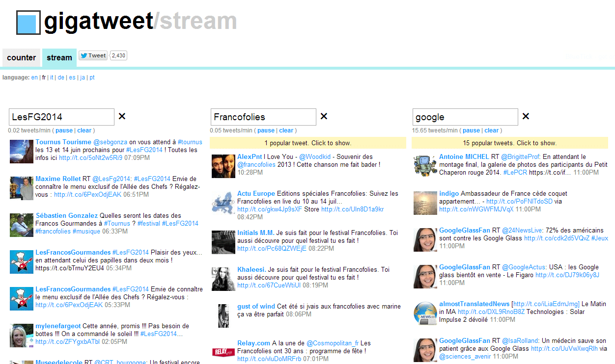Image resolution: width=615 pixels, height=364 pixels.
Task: Switch language to es
Action: (x=72, y=78)
